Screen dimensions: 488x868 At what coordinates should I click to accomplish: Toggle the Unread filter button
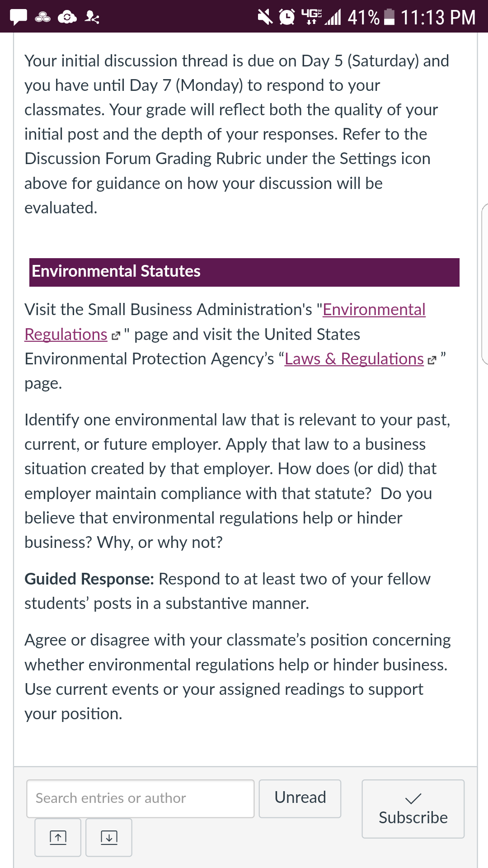point(300,798)
